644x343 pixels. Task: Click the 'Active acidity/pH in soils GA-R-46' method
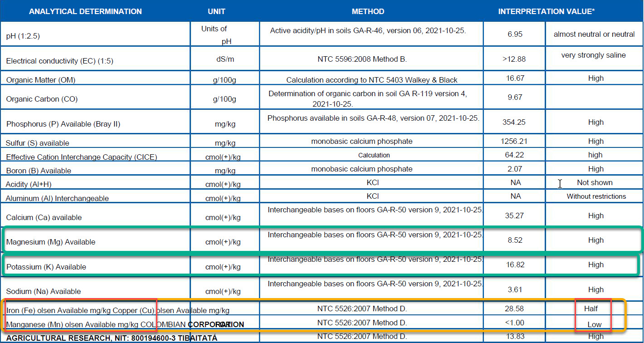coord(368,31)
